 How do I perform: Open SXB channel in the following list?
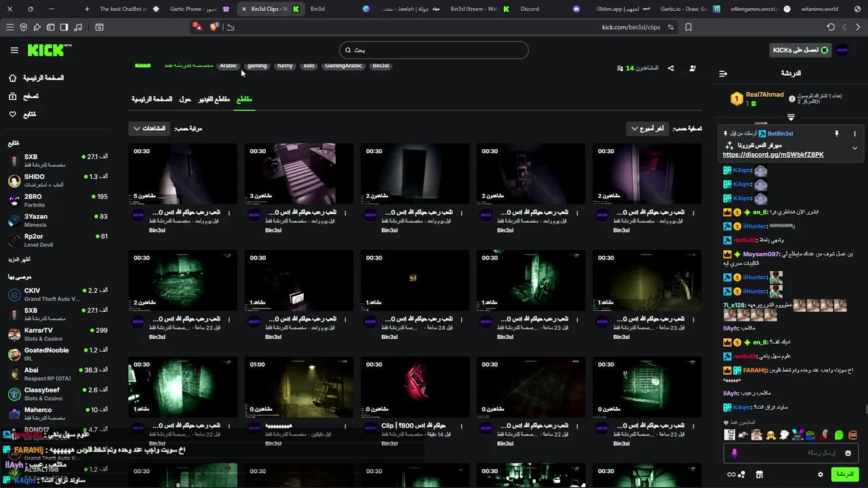tap(58, 161)
